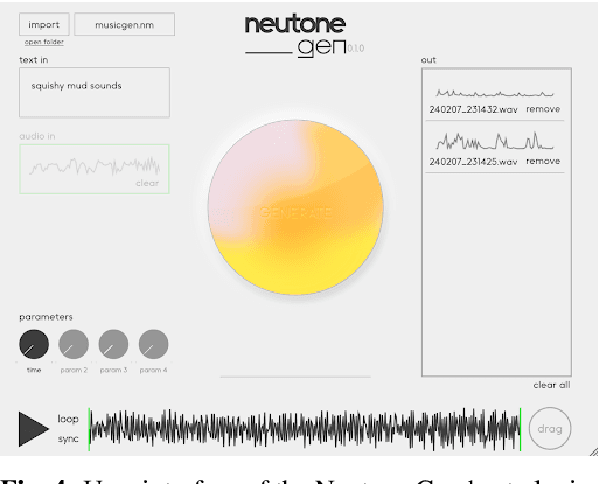The height and width of the screenshot is (484, 598).
Task: Open the musicgen.nm model selector
Action: point(125,24)
